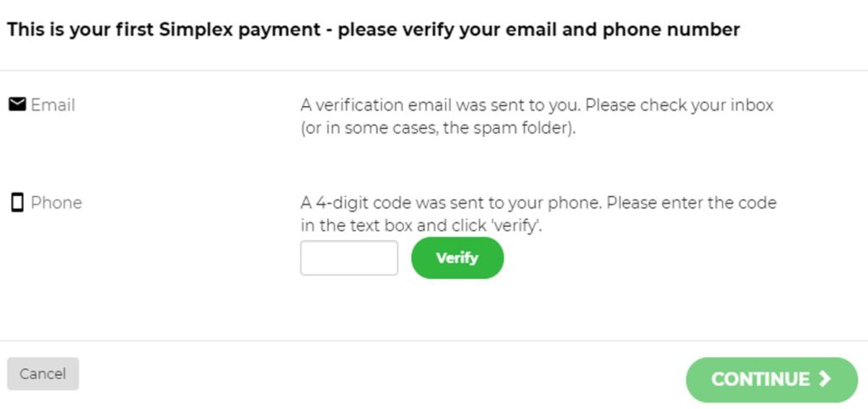Select the Phone label
The height and width of the screenshot is (409, 868).
point(56,203)
